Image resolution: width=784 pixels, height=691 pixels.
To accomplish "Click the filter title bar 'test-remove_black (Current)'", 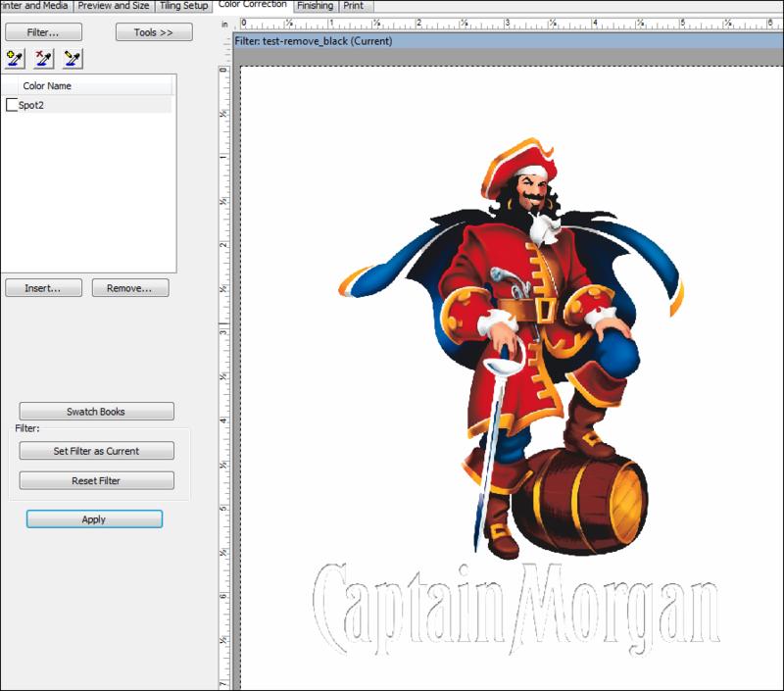I will point(509,41).
